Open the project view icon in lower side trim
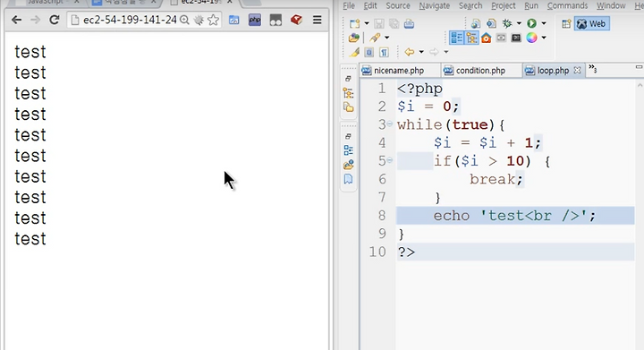This screenshot has height=350, width=644. click(x=348, y=165)
